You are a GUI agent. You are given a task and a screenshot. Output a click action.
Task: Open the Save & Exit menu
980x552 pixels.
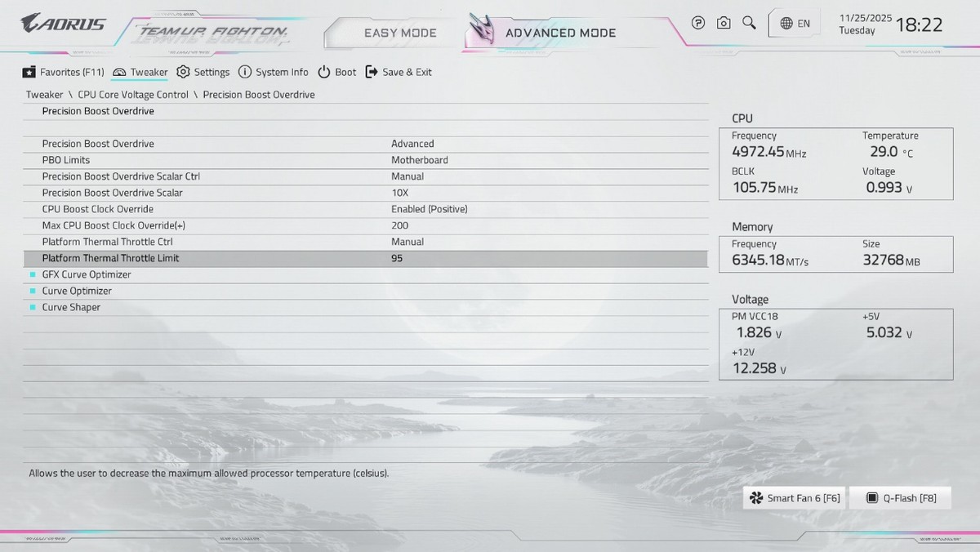pyautogui.click(x=399, y=72)
